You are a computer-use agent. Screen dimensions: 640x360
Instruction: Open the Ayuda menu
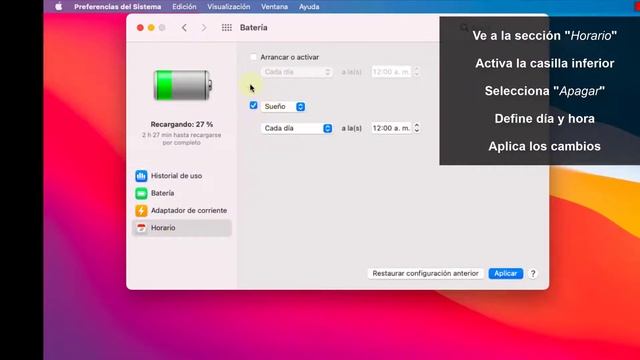click(309, 7)
